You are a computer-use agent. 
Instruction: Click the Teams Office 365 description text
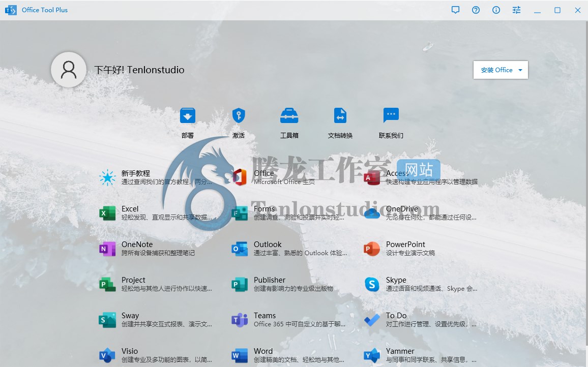[x=300, y=324]
